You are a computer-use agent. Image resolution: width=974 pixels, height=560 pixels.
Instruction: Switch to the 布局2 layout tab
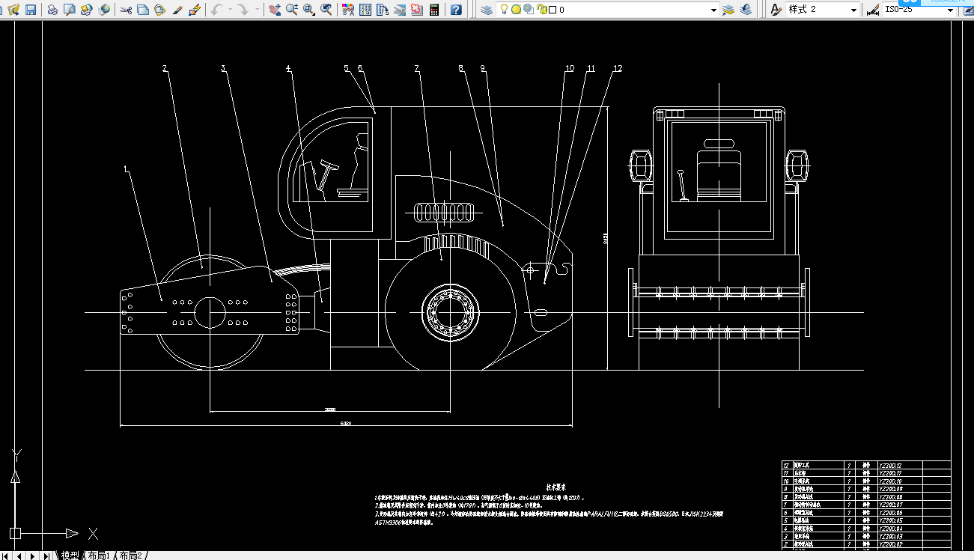click(130, 556)
